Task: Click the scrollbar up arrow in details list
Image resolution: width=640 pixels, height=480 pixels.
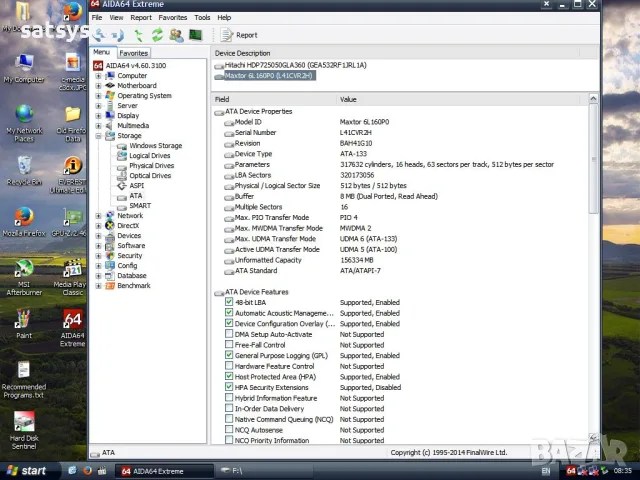Action: 593,98
